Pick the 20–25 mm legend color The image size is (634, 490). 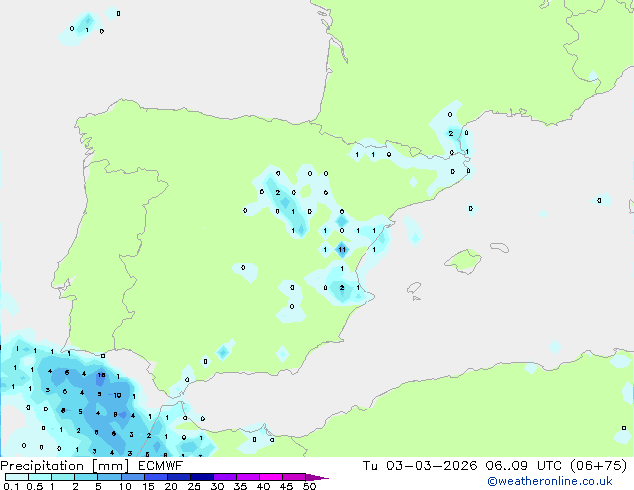coord(178,477)
